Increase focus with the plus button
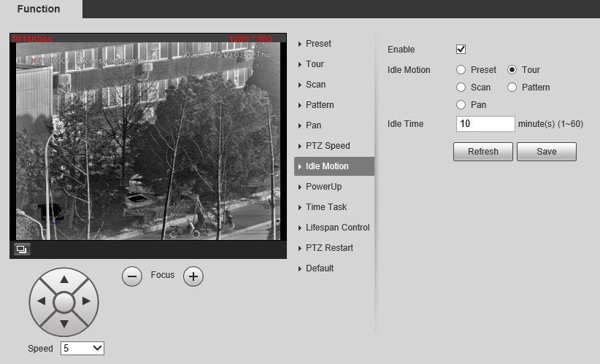600x364 pixels. [x=193, y=276]
